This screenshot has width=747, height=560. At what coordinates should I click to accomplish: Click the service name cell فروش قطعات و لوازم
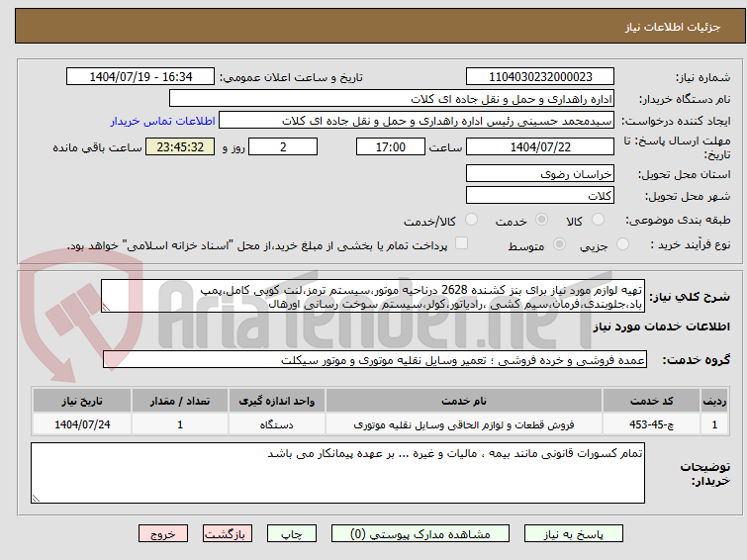(x=464, y=424)
